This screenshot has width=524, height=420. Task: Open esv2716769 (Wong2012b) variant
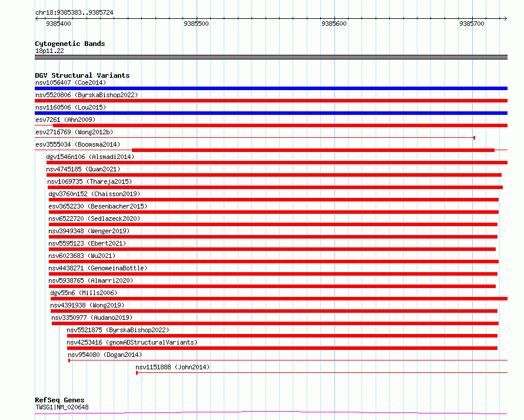coord(74,132)
